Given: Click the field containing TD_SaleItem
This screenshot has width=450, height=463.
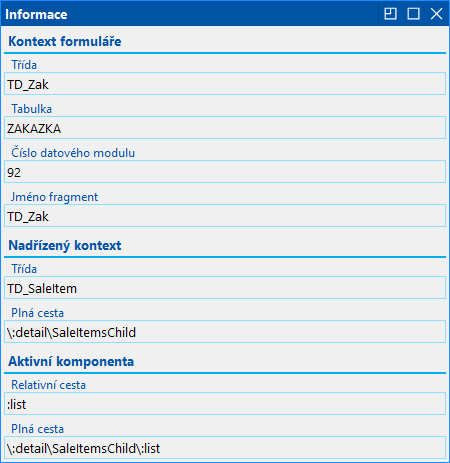Looking at the screenshot, I should (225, 288).
